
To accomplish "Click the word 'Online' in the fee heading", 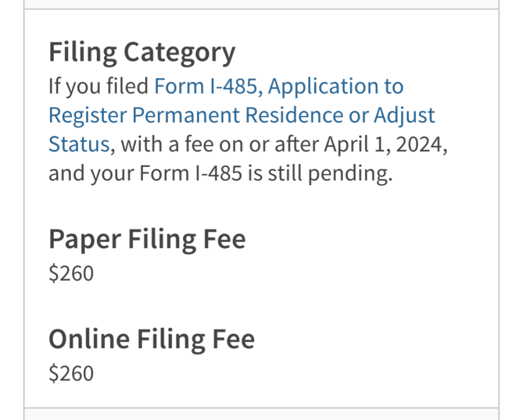I will [x=89, y=339].
